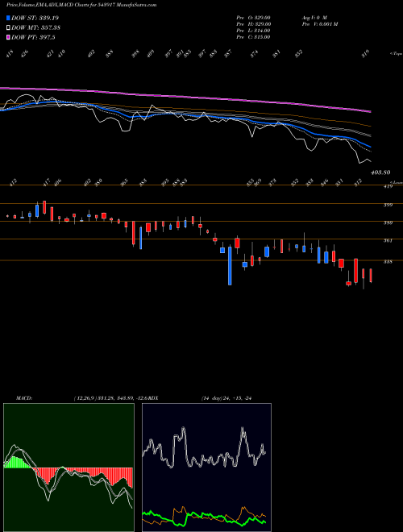Click the green +DI line in ADX panel
403x532 pixels.
[204, 516]
